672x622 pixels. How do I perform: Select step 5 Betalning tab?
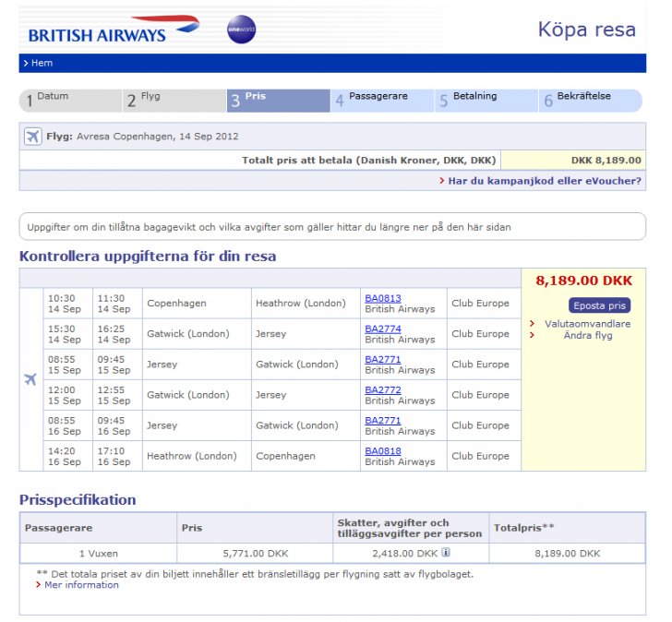(x=486, y=101)
